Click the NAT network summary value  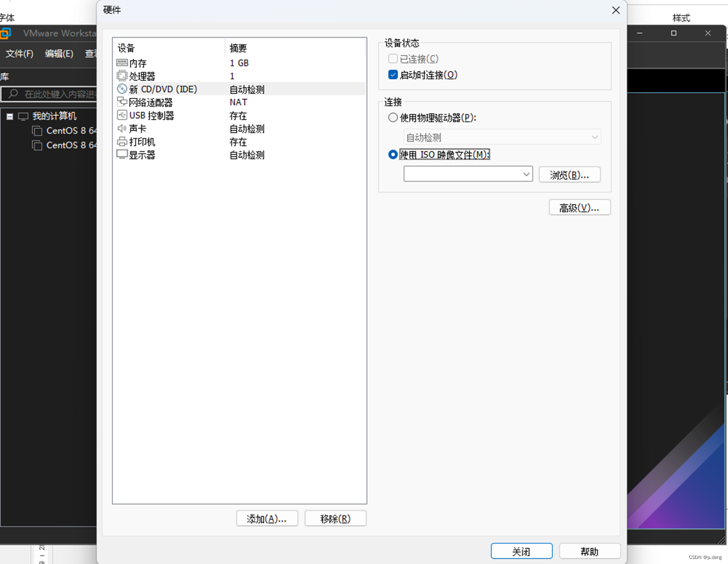(238, 102)
